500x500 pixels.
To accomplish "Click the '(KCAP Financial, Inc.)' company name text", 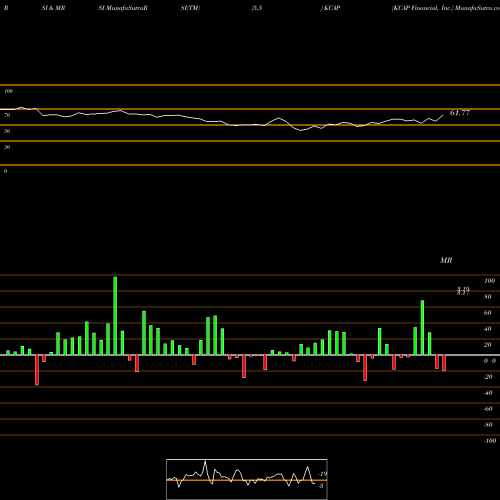I will pyautogui.click(x=423, y=8).
